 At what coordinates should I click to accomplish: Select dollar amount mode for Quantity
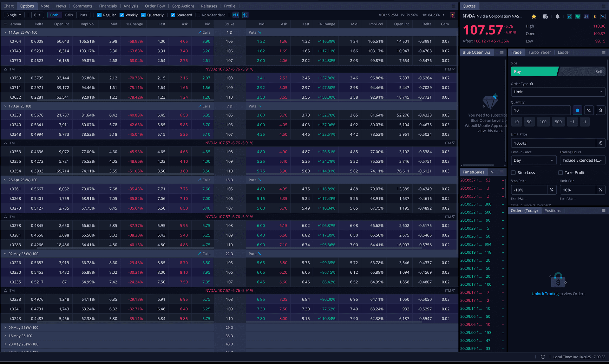coord(600,110)
